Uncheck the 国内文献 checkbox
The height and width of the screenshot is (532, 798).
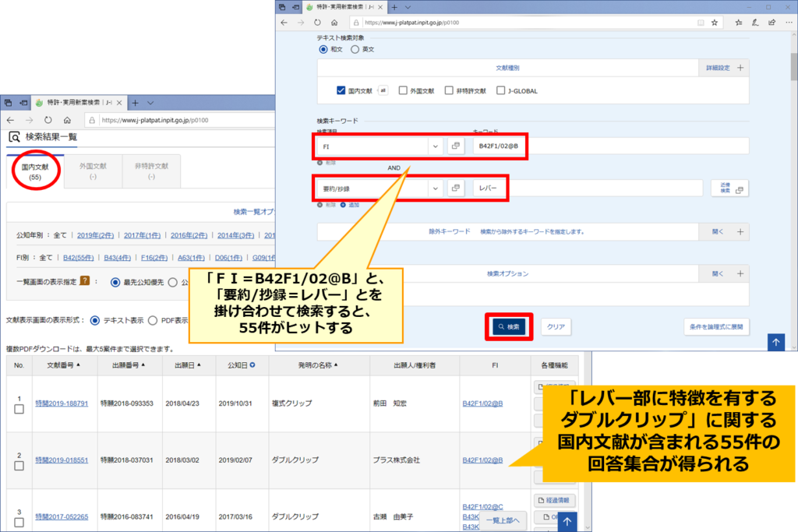(x=341, y=90)
